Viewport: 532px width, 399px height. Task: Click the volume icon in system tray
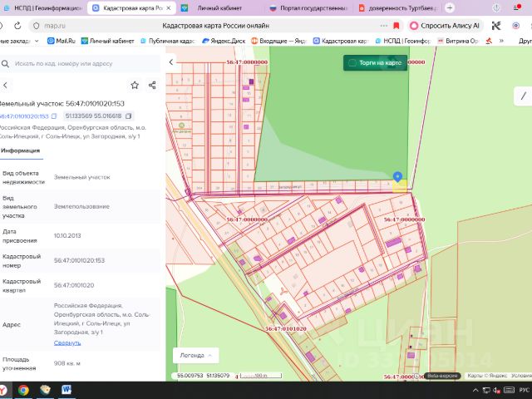(497, 390)
